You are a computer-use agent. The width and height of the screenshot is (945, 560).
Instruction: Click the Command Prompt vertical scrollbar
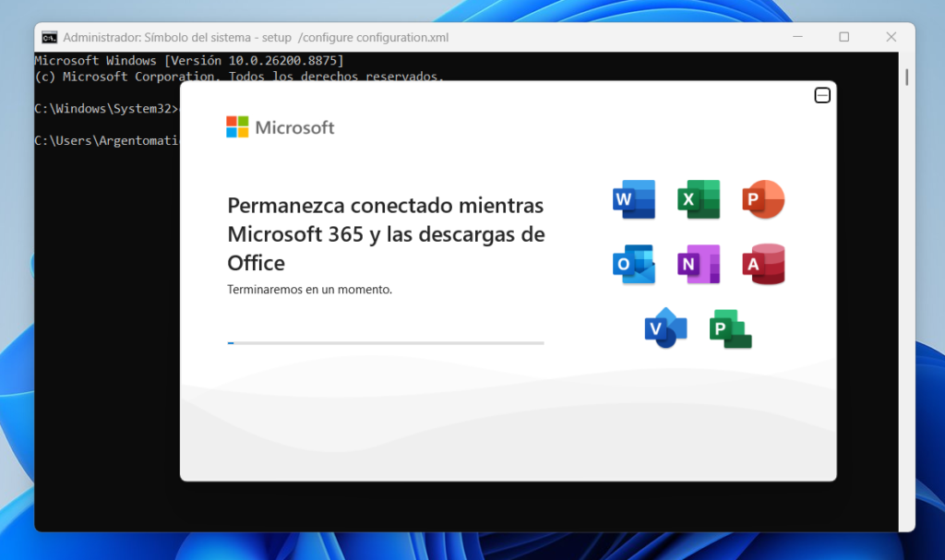tap(906, 292)
